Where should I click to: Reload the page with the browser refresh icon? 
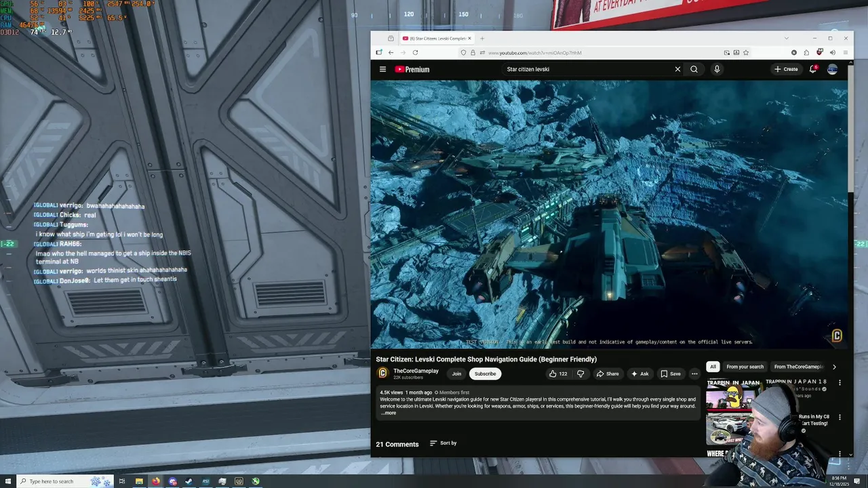click(x=415, y=53)
